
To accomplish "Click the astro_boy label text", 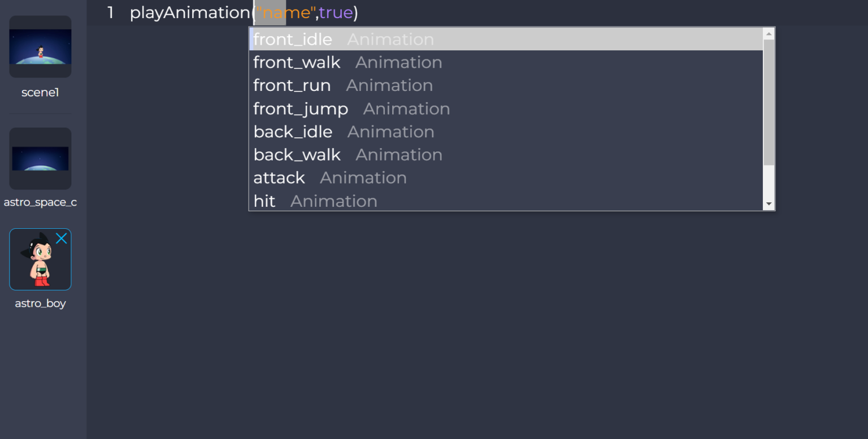I will point(40,303).
